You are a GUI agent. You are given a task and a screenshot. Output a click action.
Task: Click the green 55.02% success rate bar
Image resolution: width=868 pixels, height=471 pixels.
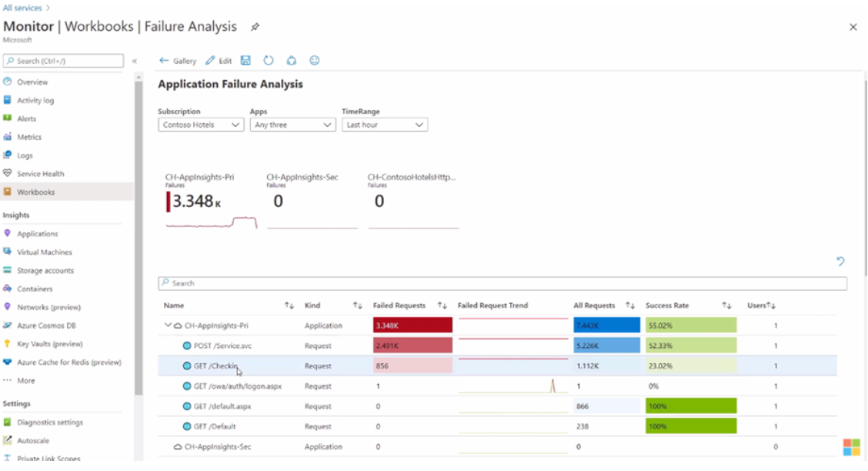(x=691, y=326)
